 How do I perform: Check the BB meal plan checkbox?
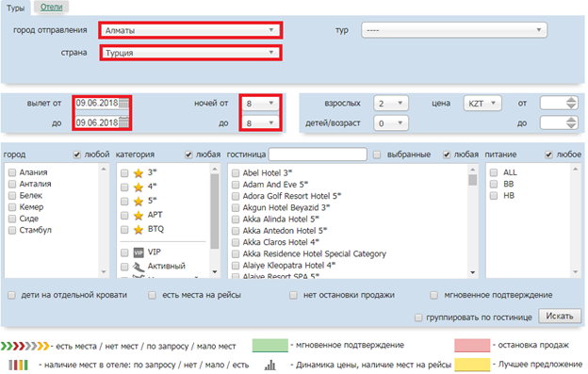[494, 184]
